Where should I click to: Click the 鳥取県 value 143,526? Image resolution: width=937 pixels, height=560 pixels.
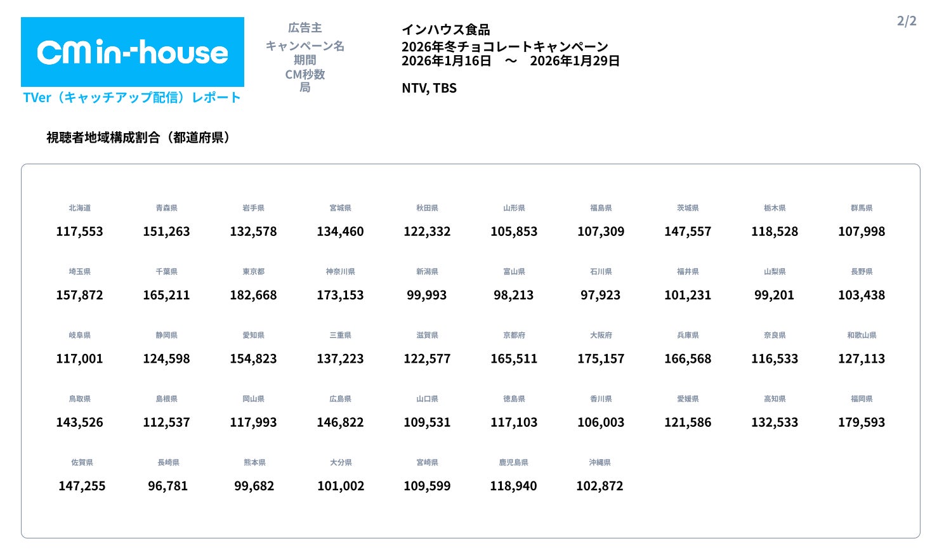79,422
